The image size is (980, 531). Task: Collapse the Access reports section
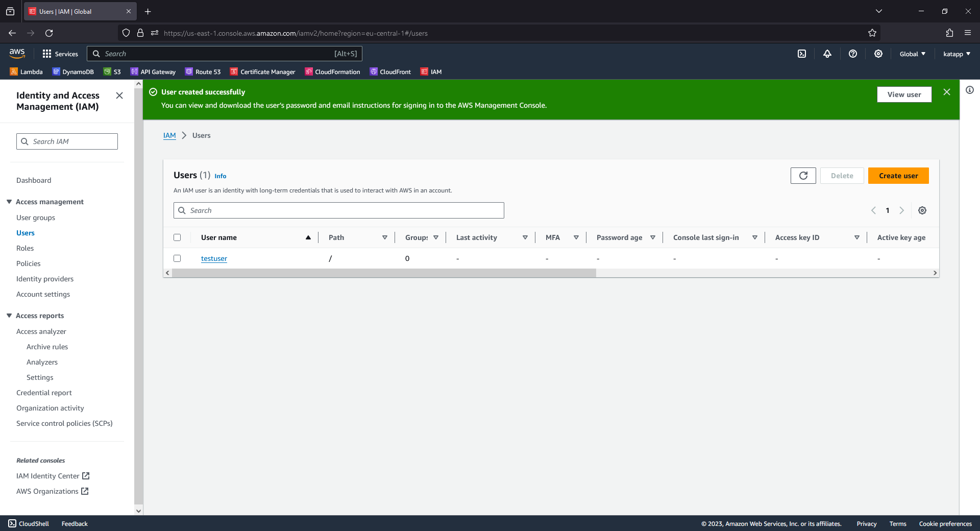9,316
